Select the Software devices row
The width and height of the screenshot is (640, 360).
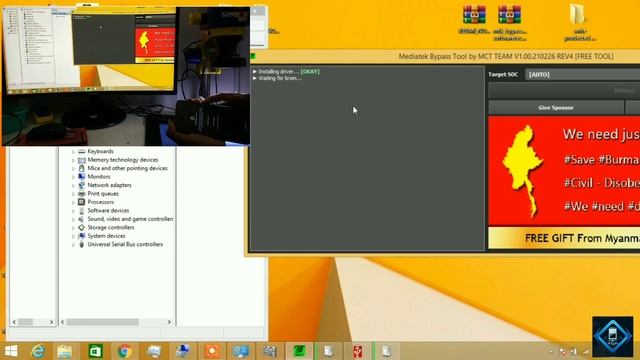[108, 211]
